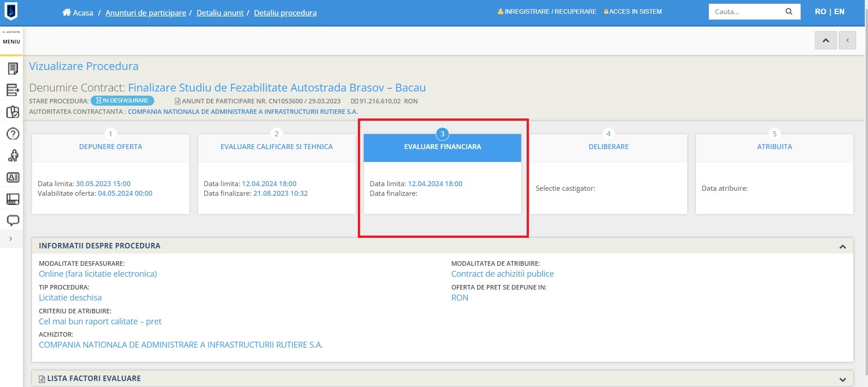Click the scroll-up chevron button

826,40
